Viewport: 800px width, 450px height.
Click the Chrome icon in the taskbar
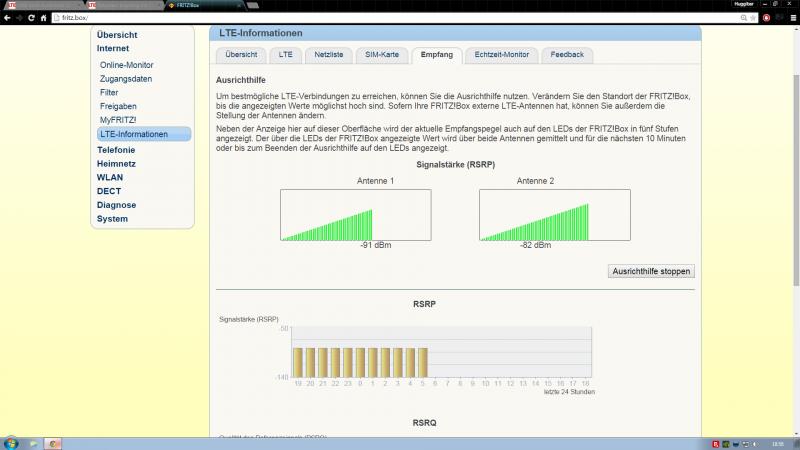(53, 443)
